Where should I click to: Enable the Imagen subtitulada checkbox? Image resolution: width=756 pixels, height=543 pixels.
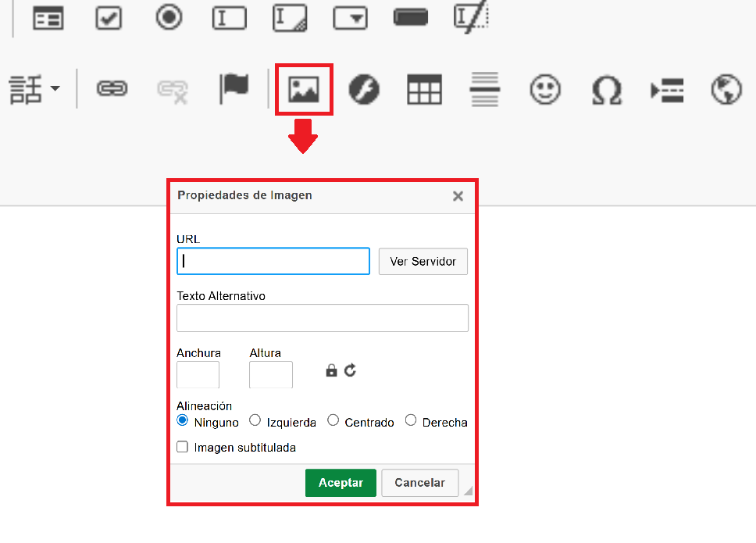[182, 447]
